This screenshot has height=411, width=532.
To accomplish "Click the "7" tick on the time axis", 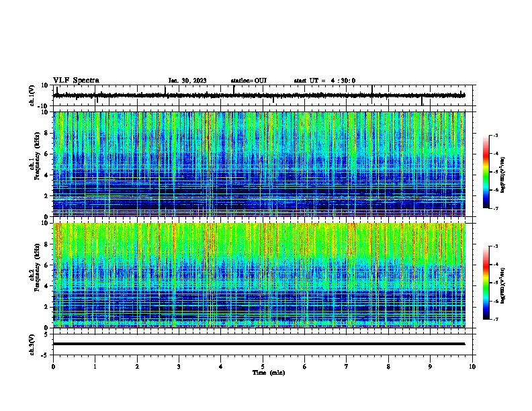I will tap(347, 367).
